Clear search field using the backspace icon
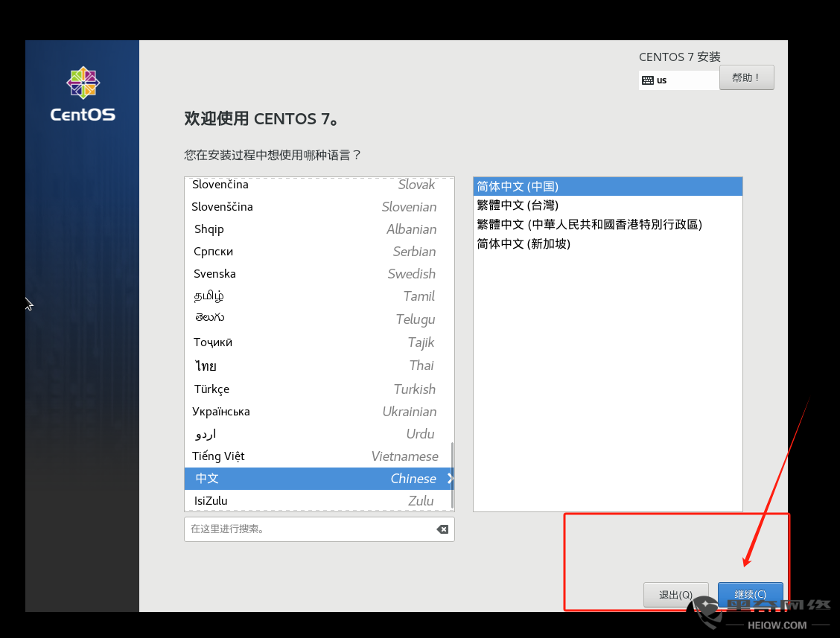The width and height of the screenshot is (840, 638). pyautogui.click(x=442, y=529)
